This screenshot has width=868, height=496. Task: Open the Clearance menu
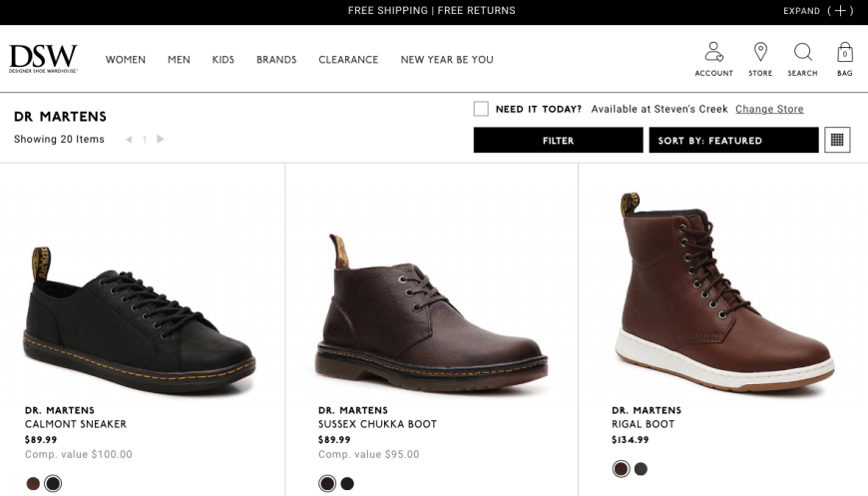point(348,59)
